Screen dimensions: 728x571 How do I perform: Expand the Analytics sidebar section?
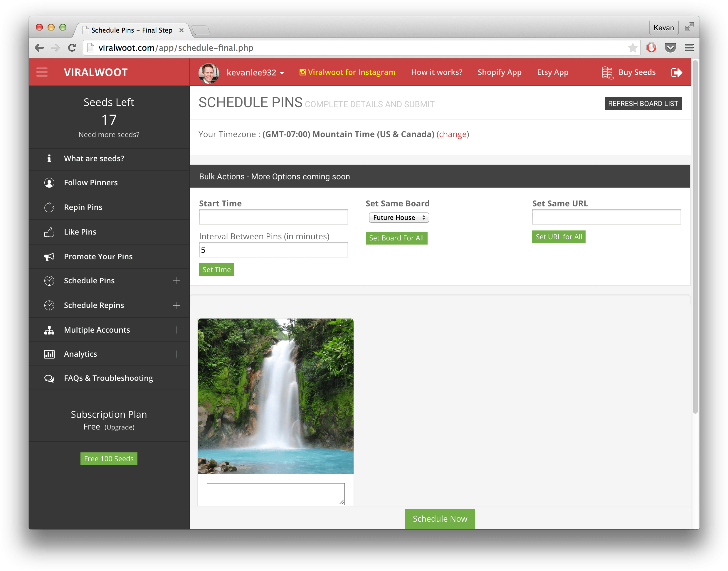click(x=176, y=354)
